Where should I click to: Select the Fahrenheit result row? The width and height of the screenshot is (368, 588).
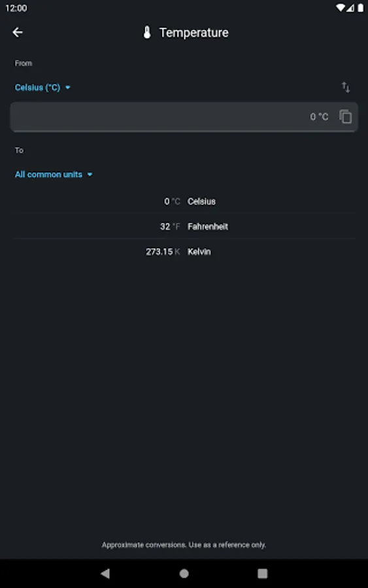(184, 227)
